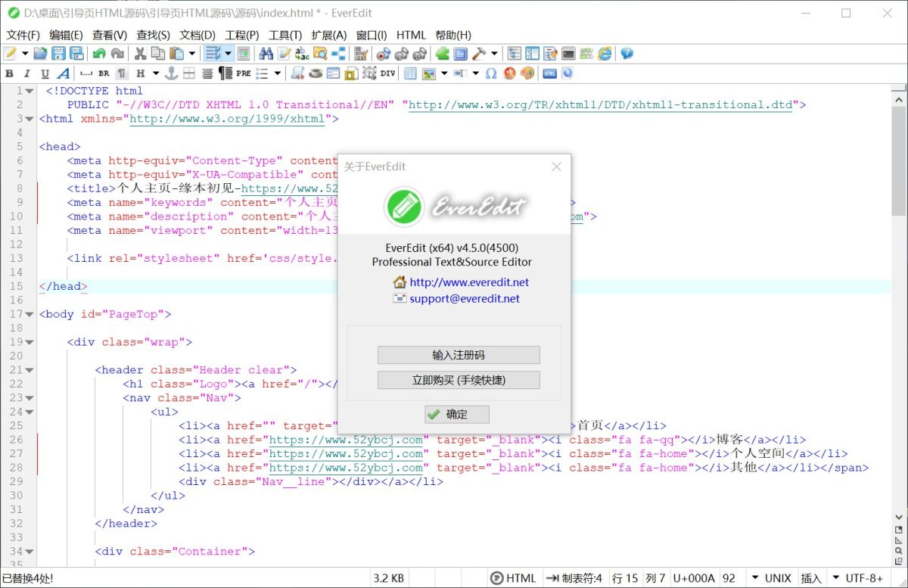Click the 确定 button in About dialog
Viewport: 908px width, 588px height.
456,414
